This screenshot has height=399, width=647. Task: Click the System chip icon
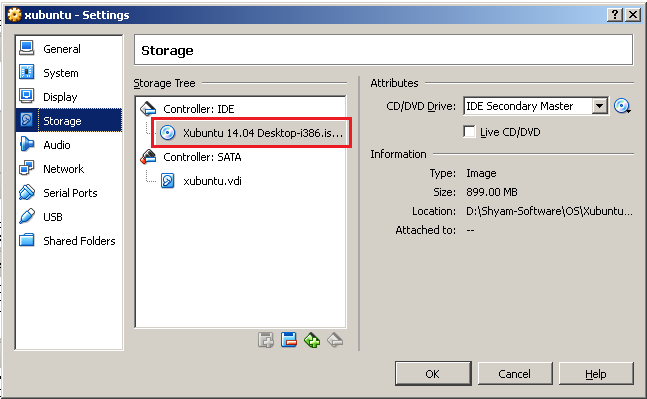coord(27,72)
